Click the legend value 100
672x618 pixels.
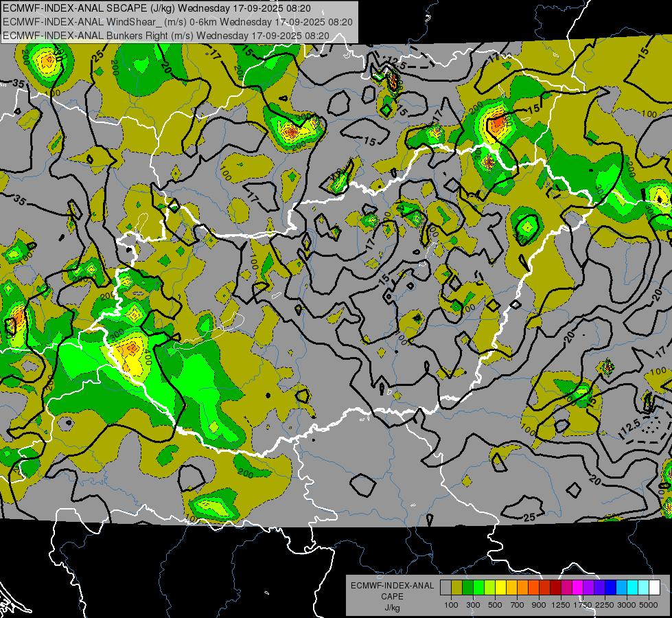(451, 605)
